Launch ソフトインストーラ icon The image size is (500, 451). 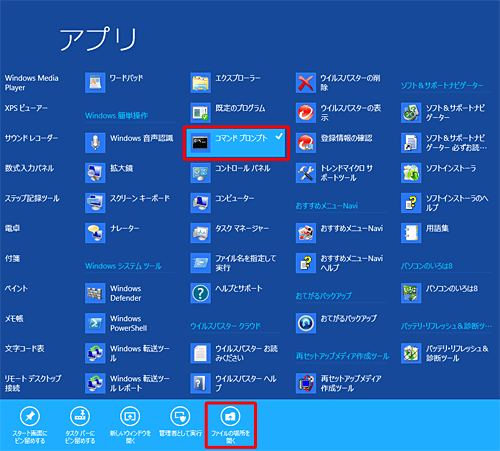click(411, 173)
